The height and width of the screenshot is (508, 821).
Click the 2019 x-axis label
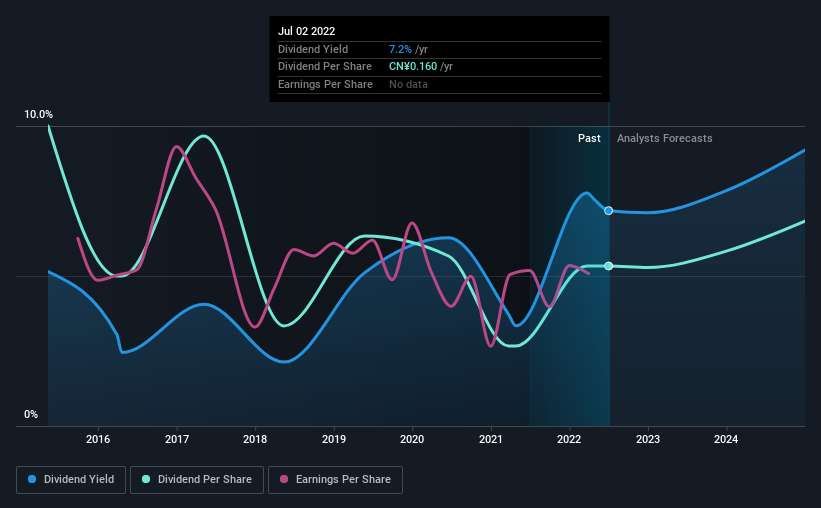[334, 439]
